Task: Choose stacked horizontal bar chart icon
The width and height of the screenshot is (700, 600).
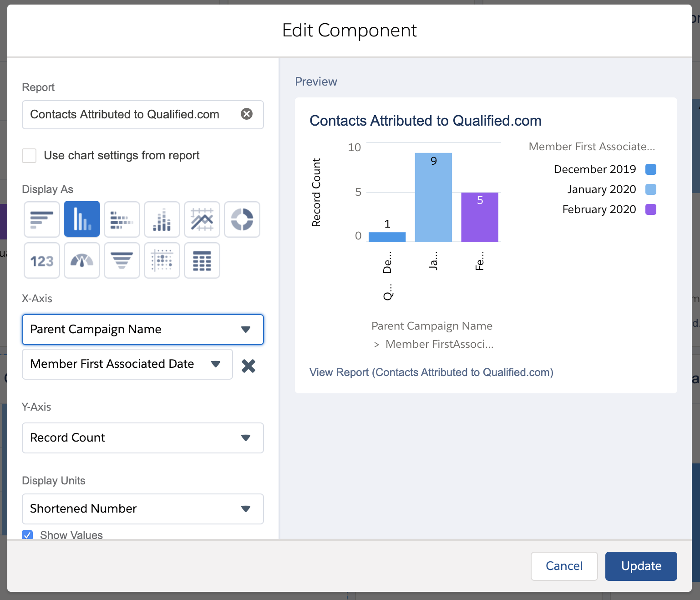Action: coord(122,219)
